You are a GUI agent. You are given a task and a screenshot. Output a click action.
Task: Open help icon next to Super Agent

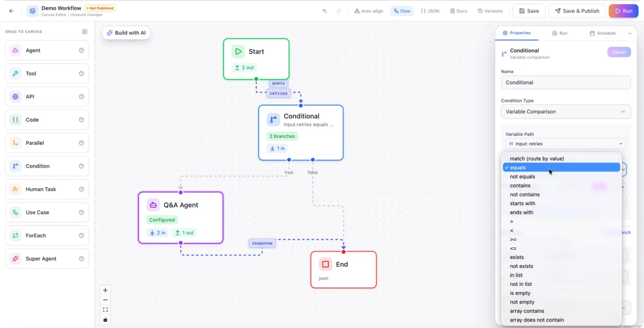click(x=81, y=259)
